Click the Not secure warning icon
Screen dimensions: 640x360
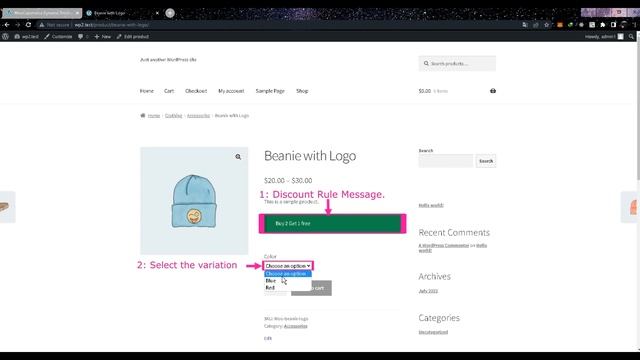click(x=42, y=25)
